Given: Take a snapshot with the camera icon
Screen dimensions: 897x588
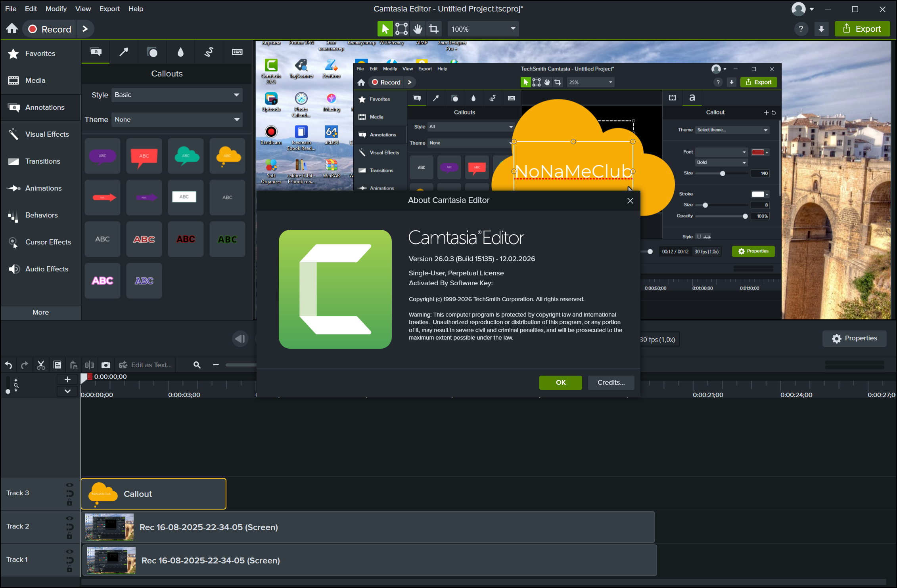Looking at the screenshot, I should point(106,365).
